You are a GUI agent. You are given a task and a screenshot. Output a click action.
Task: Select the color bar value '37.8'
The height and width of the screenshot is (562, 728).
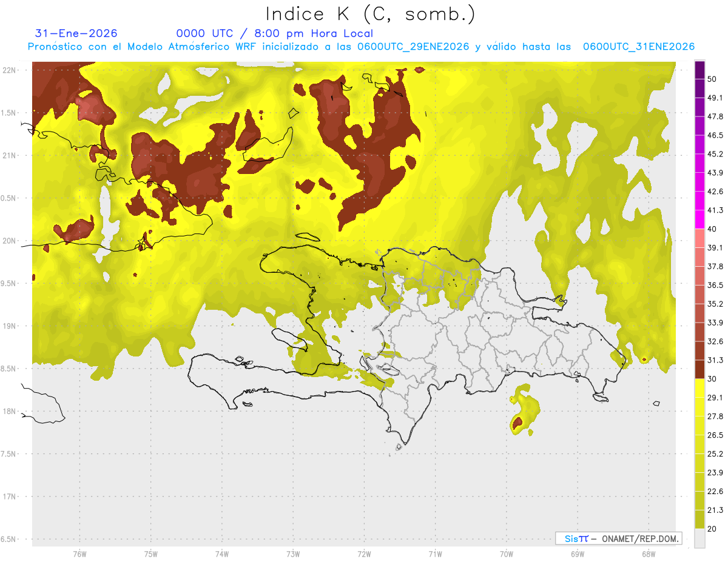coord(715,267)
